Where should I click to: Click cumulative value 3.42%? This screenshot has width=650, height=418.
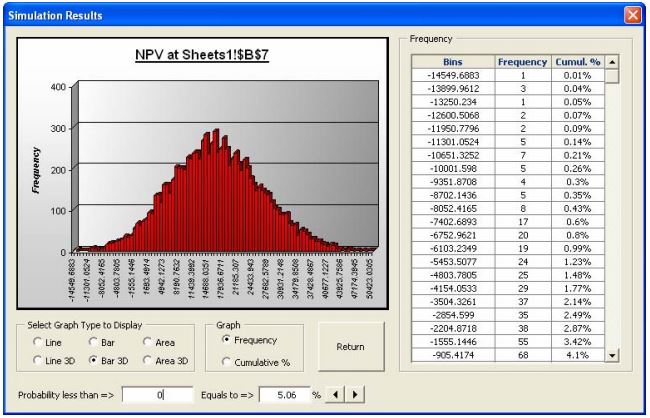point(578,342)
